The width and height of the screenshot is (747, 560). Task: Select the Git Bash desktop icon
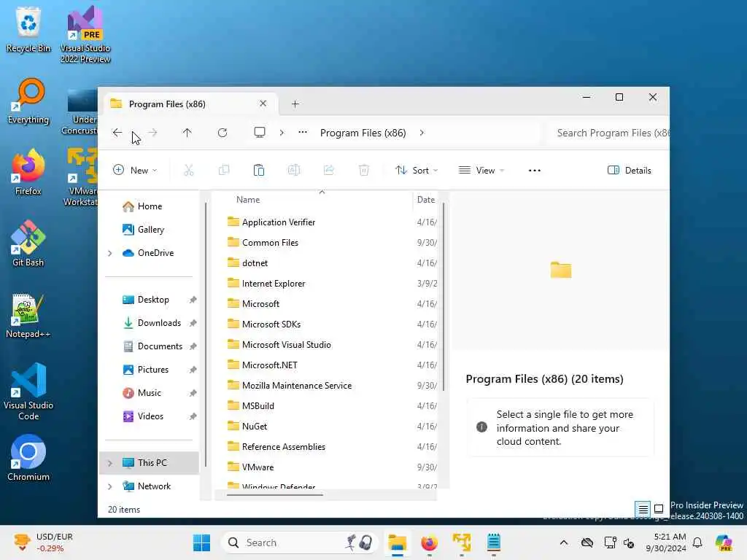[x=28, y=244]
